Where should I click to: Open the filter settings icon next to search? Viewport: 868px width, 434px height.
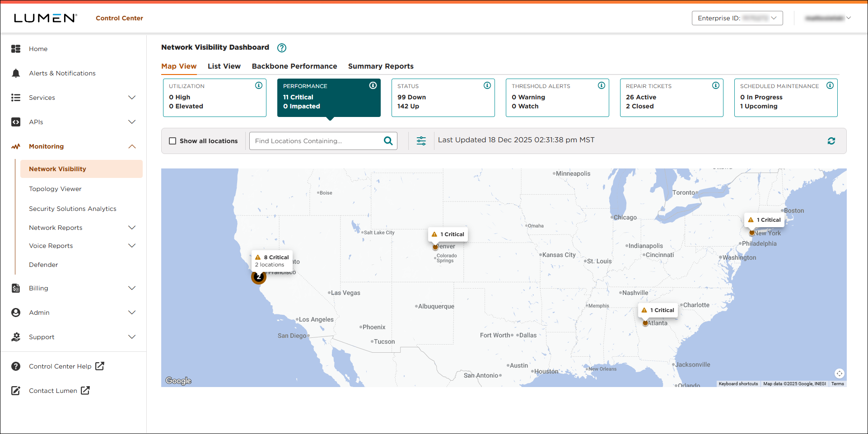tap(421, 140)
